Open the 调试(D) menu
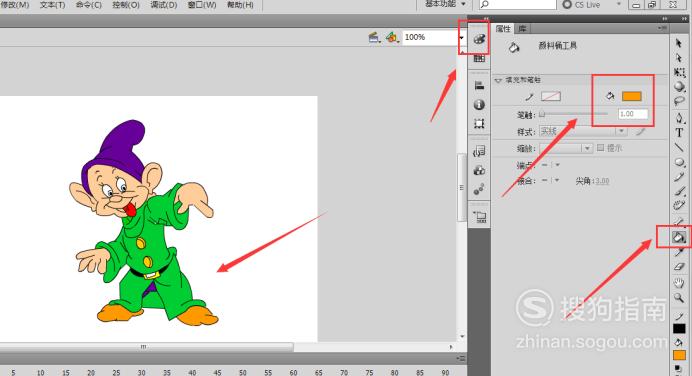The width and height of the screenshot is (692, 376). pos(164,5)
